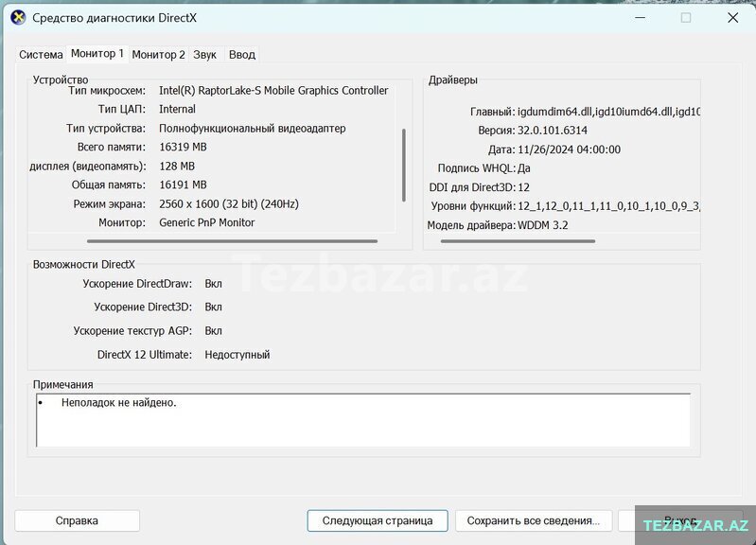Click the Generic PnP Monitor value
Viewport: 756px width, 545px height.
click(207, 222)
